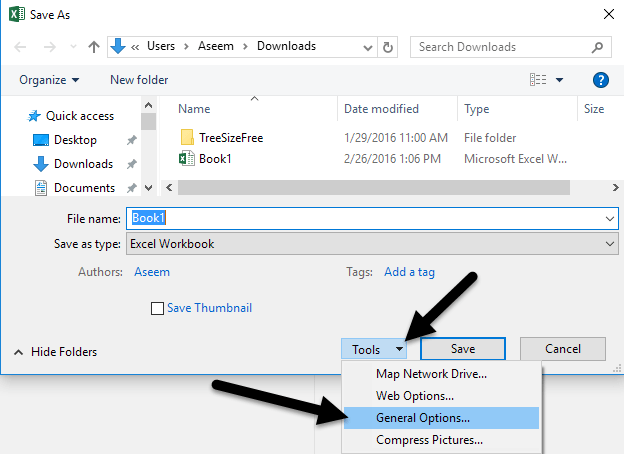Choose General Options from Tools menu
The height and width of the screenshot is (454, 624).
click(x=441, y=418)
